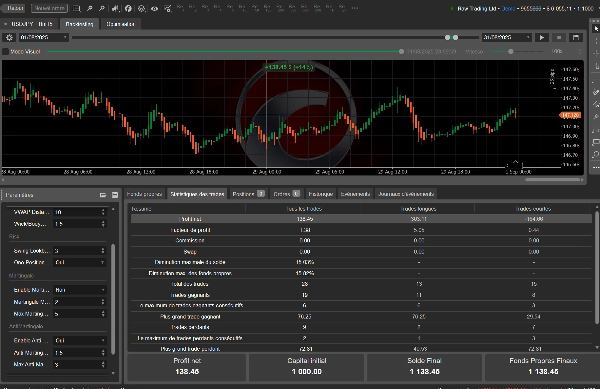Click the object list icon after the eye
The image size is (600, 389).
(x=168, y=8)
